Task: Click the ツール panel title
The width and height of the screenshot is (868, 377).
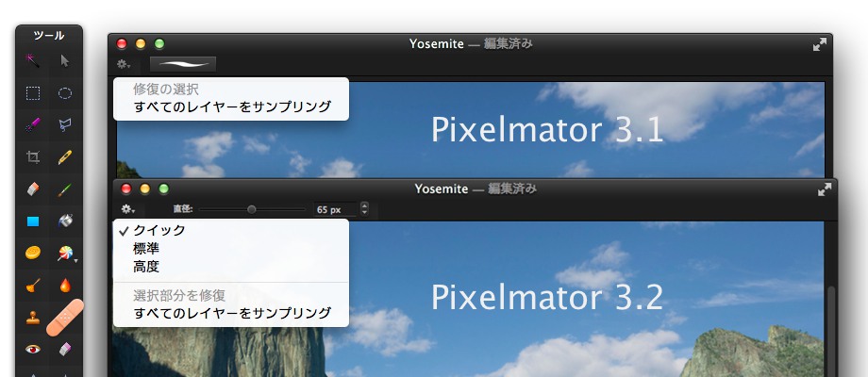Action: click(x=49, y=36)
